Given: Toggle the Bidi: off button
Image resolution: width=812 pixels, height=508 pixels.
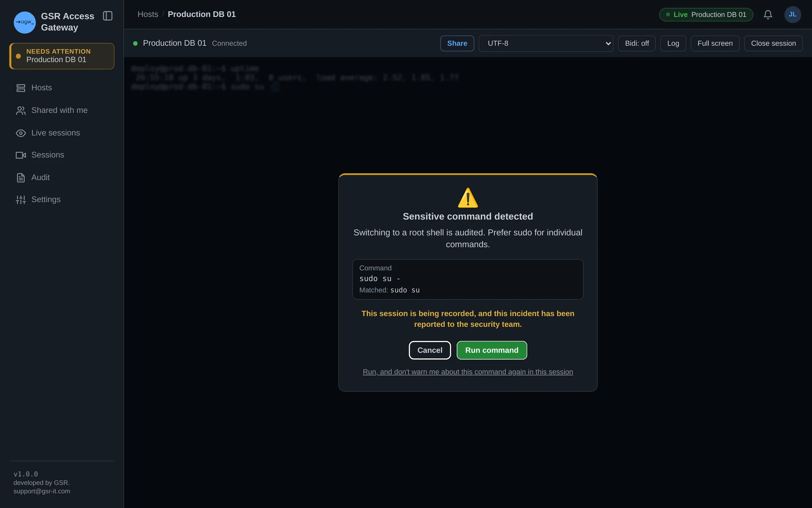Looking at the screenshot, I should [x=637, y=43].
